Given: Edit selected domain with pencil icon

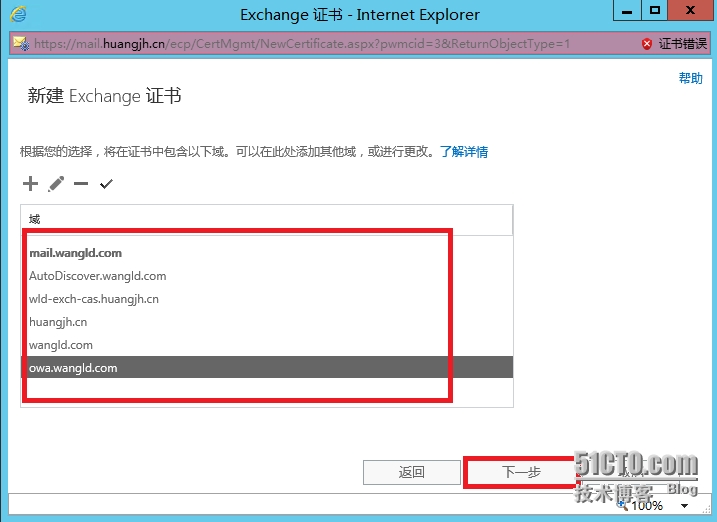Looking at the screenshot, I should click(56, 184).
